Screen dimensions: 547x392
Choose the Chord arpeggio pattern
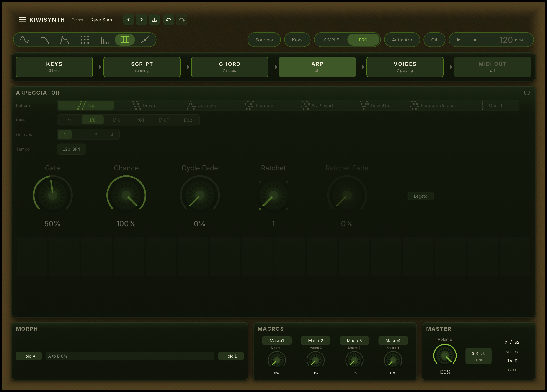(490, 106)
